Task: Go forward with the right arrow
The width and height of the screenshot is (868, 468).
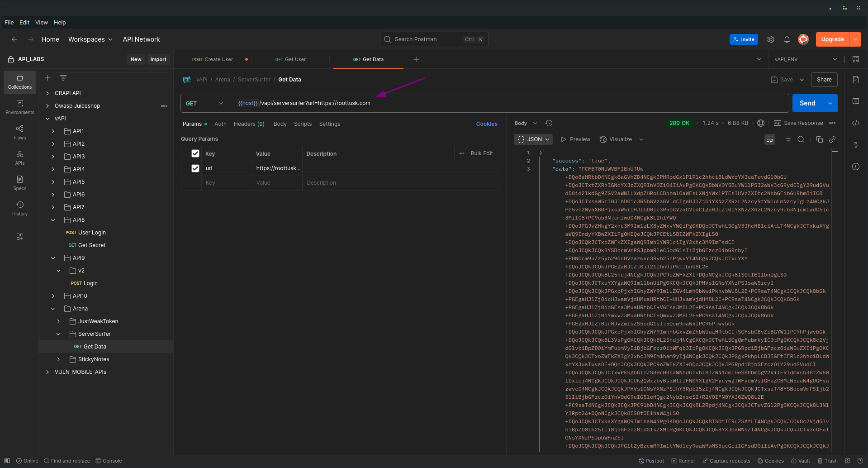Action: click(x=31, y=39)
